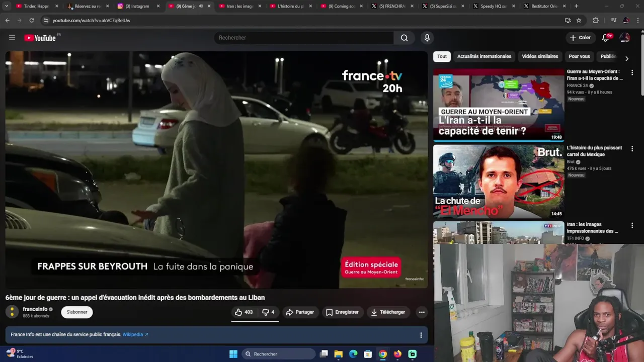Viewport: 644px width, 362px height.
Task: Open the Brut channel name
Action: [571, 162]
